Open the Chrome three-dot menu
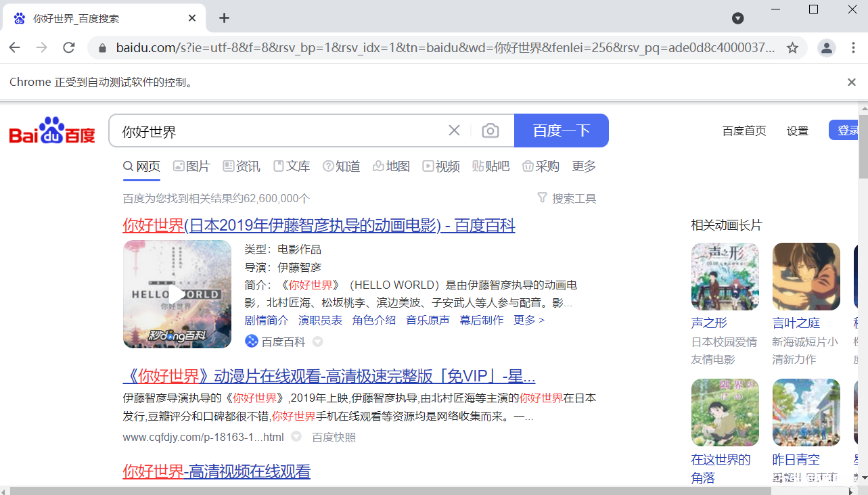Screen dimensions: 868x495 click(853, 48)
